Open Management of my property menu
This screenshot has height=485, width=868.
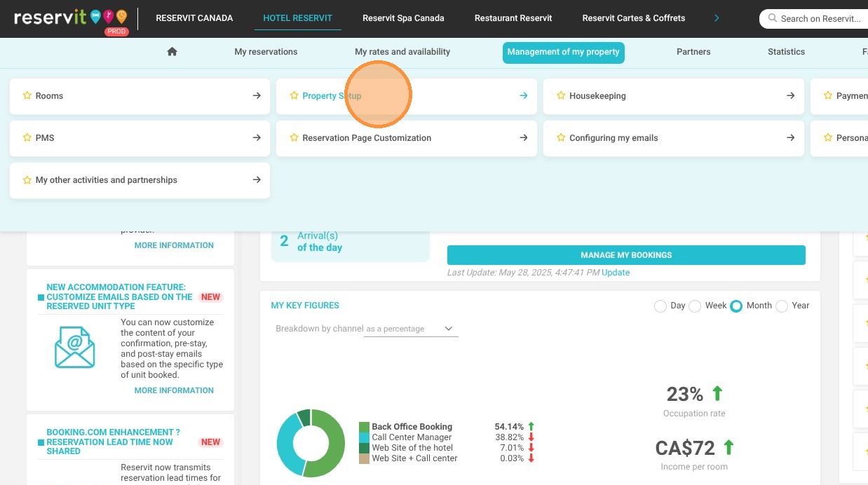(564, 52)
